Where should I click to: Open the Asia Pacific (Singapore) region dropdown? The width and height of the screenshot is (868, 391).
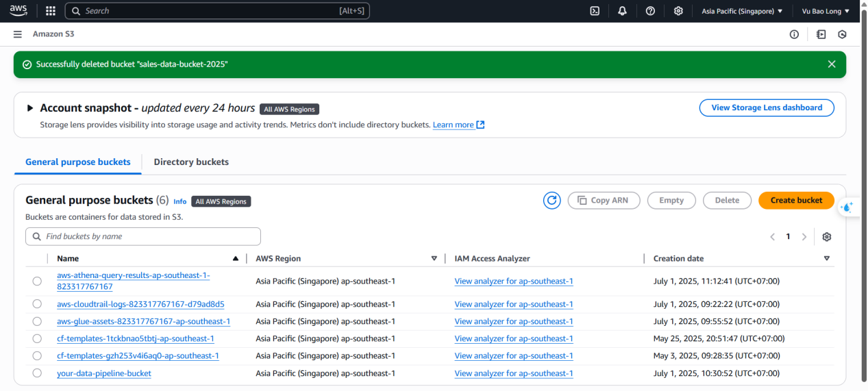[742, 11]
